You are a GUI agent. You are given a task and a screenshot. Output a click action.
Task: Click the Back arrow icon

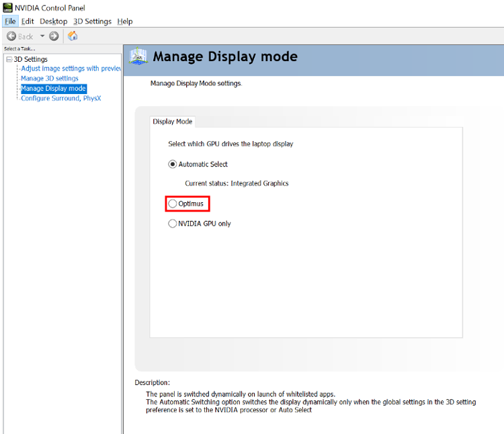click(x=11, y=36)
